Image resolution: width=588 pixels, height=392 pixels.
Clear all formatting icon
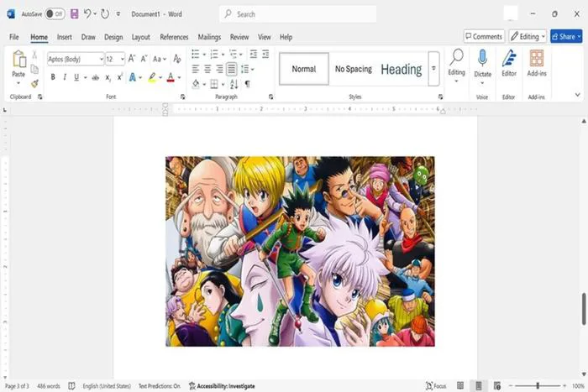click(x=177, y=59)
